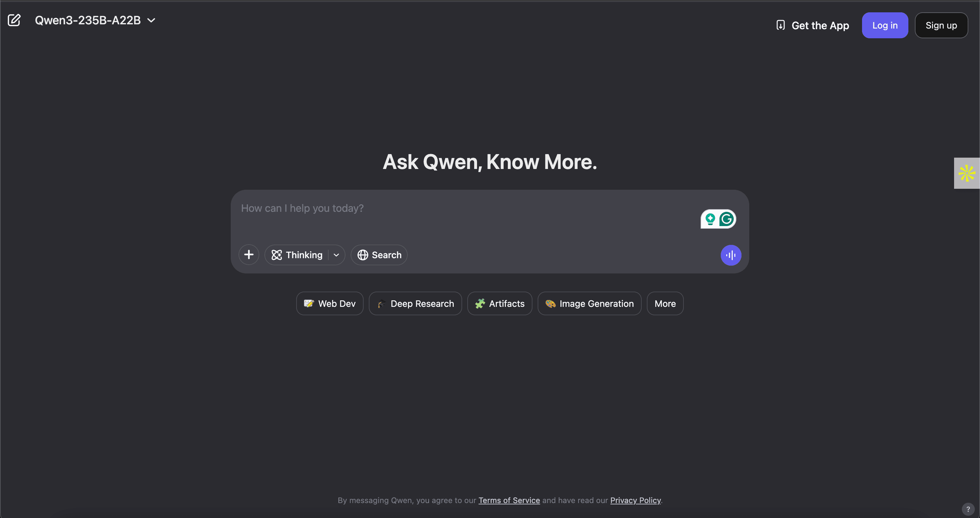Toggle web Search mode
This screenshot has width=980, height=518.
(379, 255)
